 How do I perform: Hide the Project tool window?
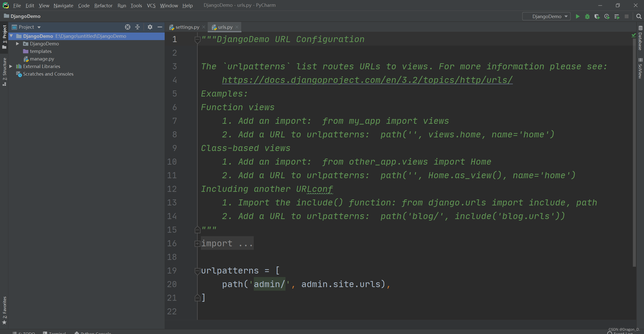(160, 27)
